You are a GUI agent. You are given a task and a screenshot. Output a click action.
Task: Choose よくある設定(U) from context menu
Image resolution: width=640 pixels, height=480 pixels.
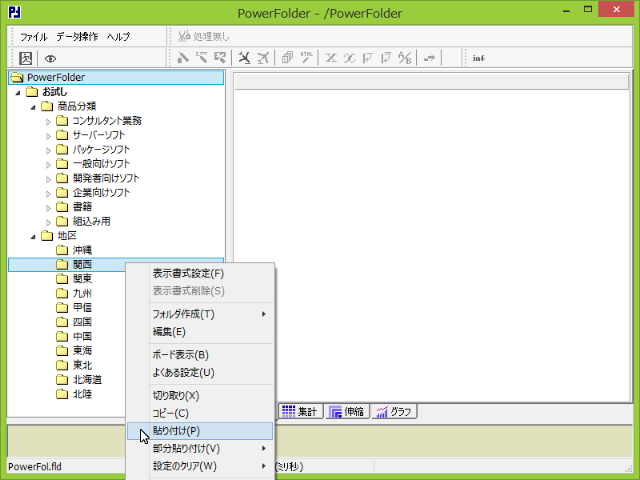[x=200, y=373]
